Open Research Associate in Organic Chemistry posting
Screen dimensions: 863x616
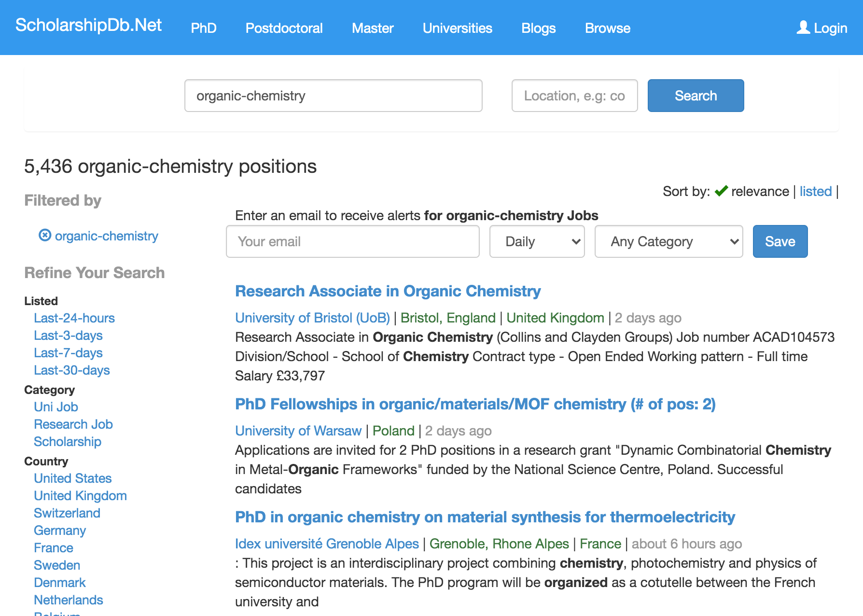[x=388, y=291]
